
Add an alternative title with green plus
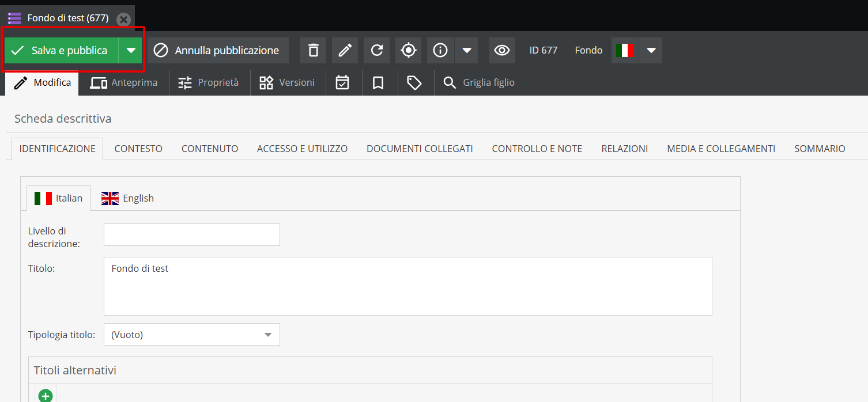point(46,396)
